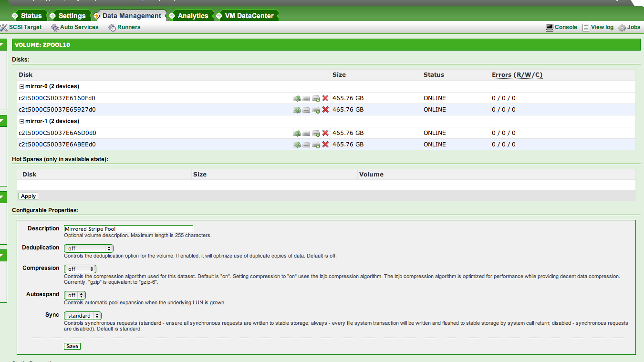Open the Sync mode dropdown
The height and width of the screenshot is (362, 644).
[x=83, y=316]
